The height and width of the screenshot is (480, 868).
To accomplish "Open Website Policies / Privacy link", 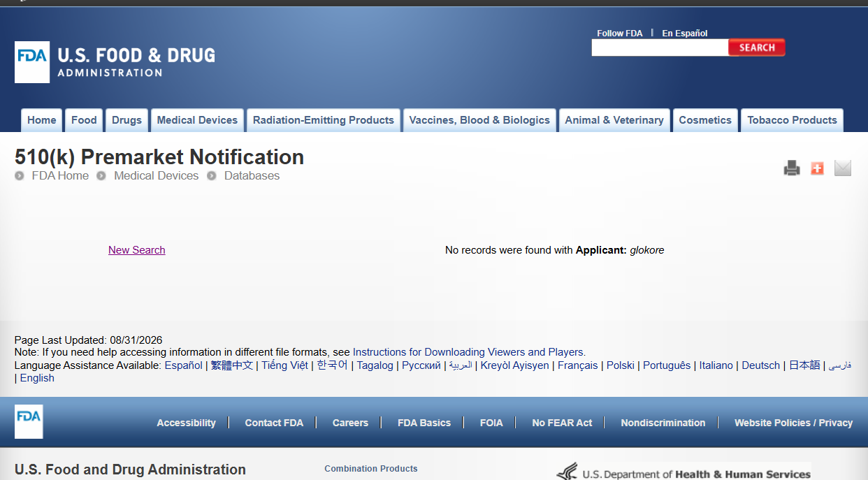I will coord(793,423).
